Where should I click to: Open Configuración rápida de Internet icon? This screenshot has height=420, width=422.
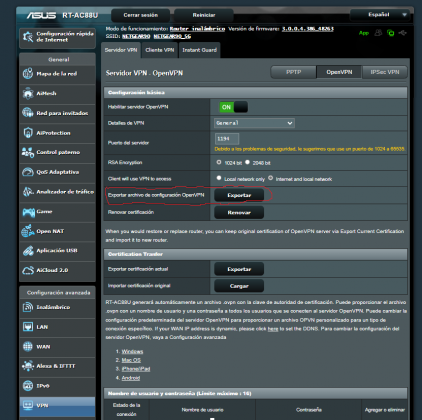(x=28, y=37)
